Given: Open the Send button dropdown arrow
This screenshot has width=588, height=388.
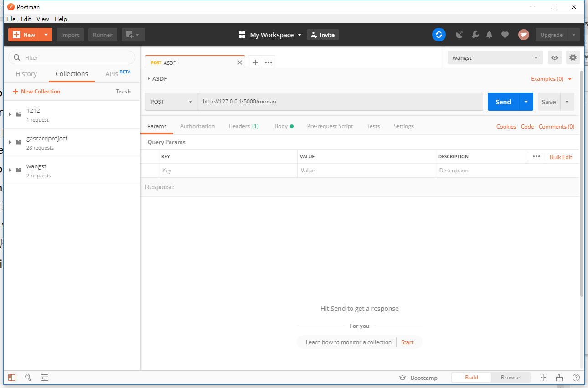Looking at the screenshot, I should pyautogui.click(x=526, y=102).
